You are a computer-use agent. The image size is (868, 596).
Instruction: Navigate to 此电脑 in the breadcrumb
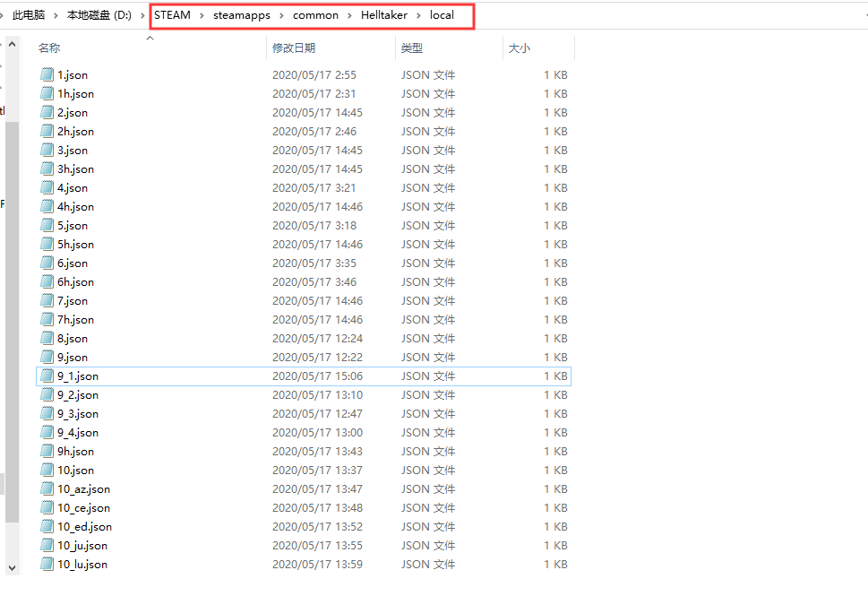coord(29,15)
